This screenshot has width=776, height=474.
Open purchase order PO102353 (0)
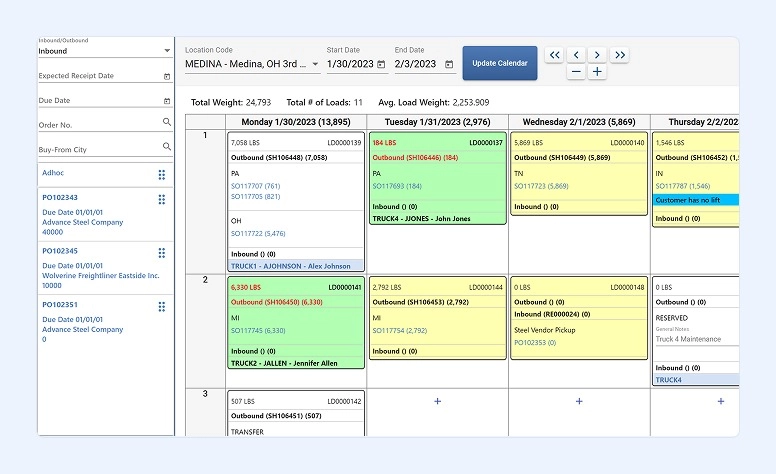tap(535, 342)
